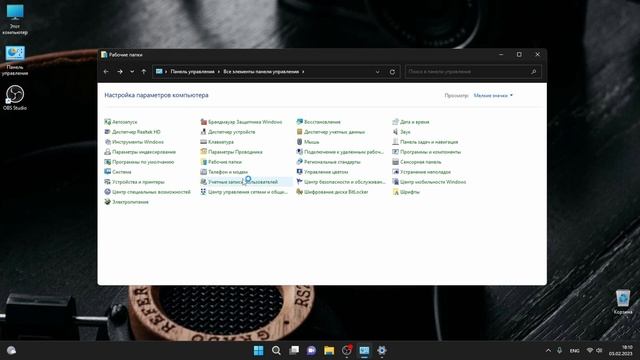Open taskbar Search
640x360 pixels.
[276, 351]
